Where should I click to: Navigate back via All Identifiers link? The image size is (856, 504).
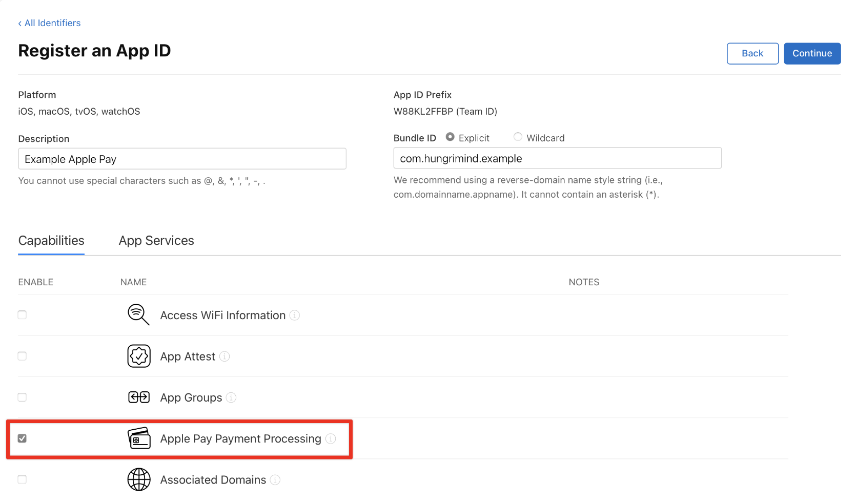pos(49,23)
